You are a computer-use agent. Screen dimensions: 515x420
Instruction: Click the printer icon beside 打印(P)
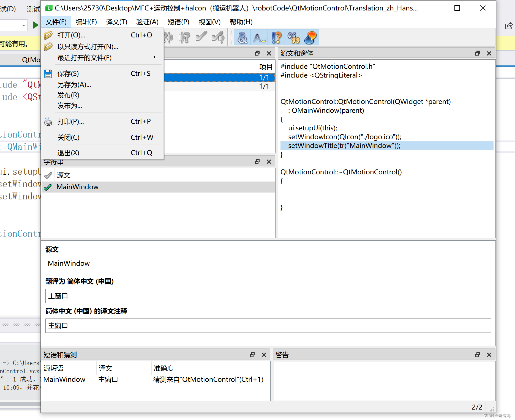coord(48,122)
